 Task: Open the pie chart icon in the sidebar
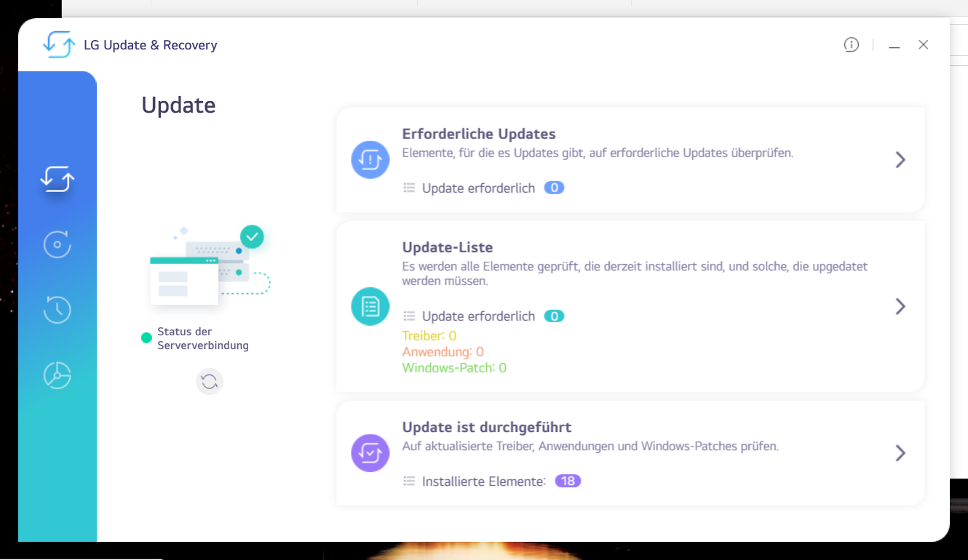(x=57, y=375)
